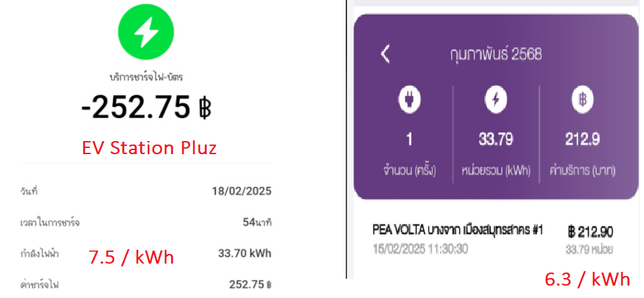
Task: Select the 18/02/2025 date value
Action: pyautogui.click(x=241, y=191)
